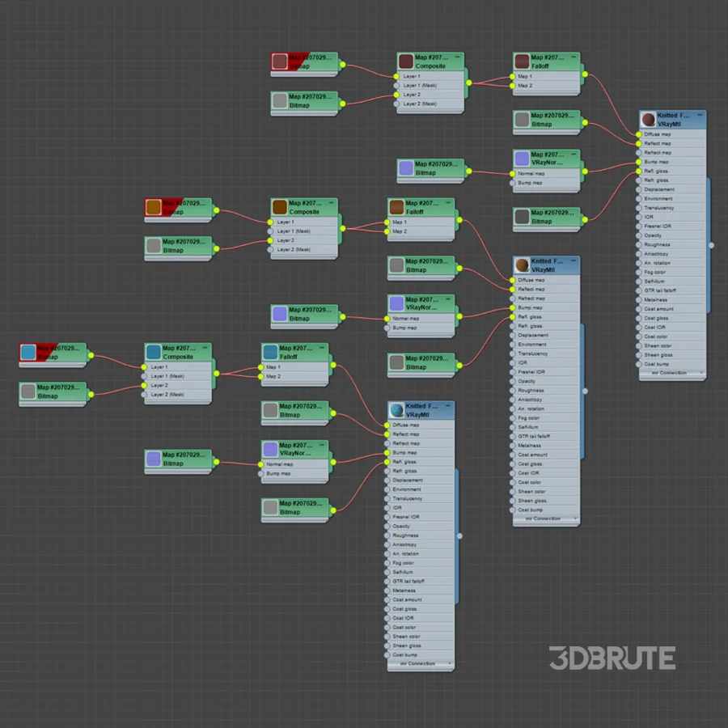Collapse the blue-sphere VRayMtl node using minus
Screen dimensions: 728x728
(x=448, y=406)
